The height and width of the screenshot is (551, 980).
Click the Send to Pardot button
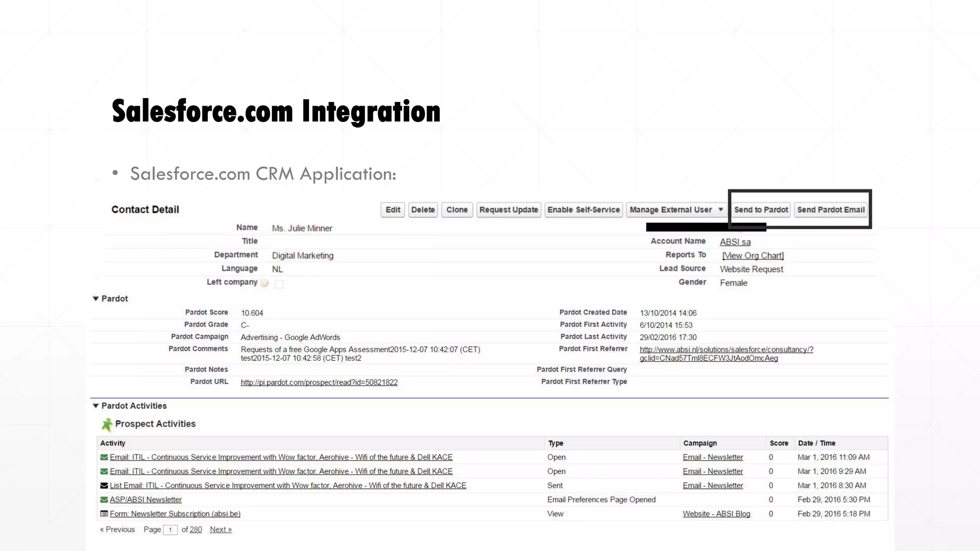click(x=761, y=210)
